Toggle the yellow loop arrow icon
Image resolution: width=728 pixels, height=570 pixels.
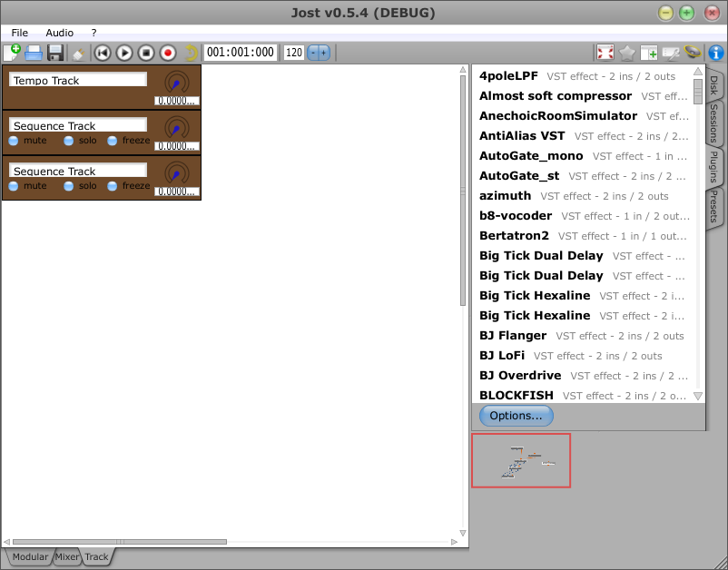(191, 53)
